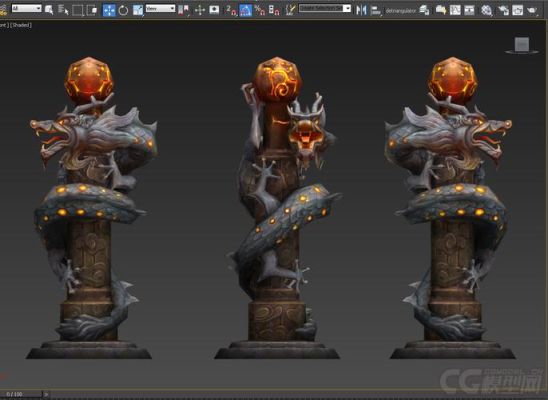Click the [Shaded] viewport label menu

click(x=21, y=25)
